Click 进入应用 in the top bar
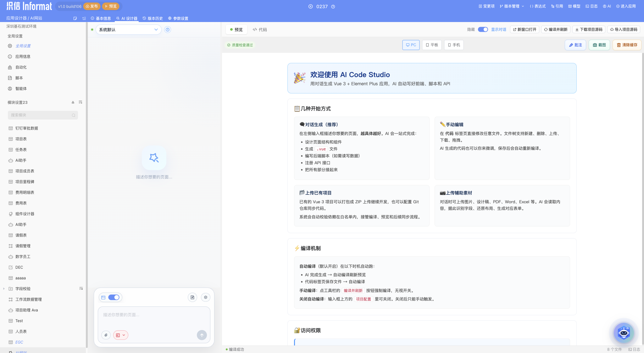The image size is (644, 353). (626, 6)
